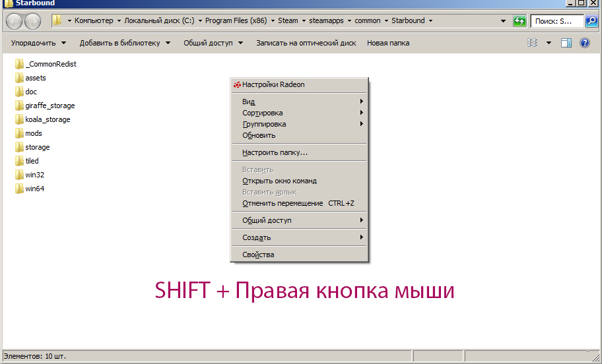Start search with the magnifier icon

click(x=591, y=21)
